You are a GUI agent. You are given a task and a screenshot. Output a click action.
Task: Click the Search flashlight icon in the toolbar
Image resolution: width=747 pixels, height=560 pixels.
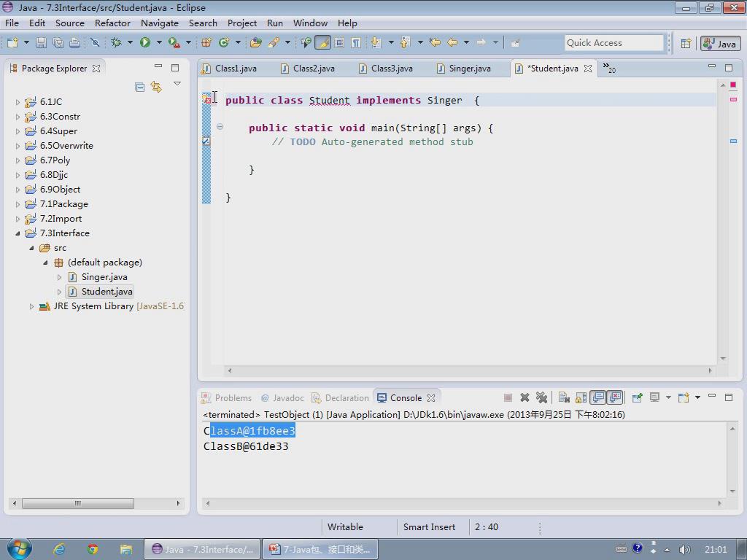tap(274, 43)
